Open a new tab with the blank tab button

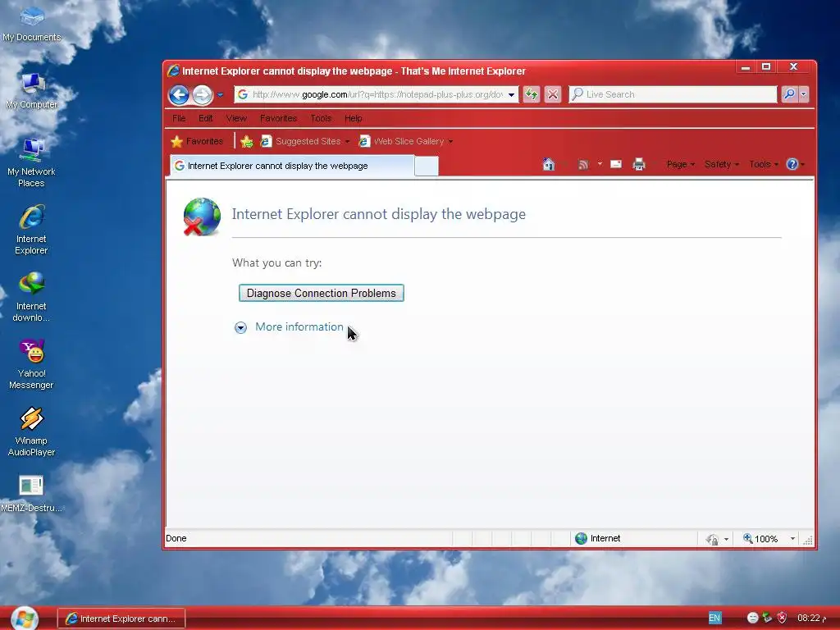point(427,166)
